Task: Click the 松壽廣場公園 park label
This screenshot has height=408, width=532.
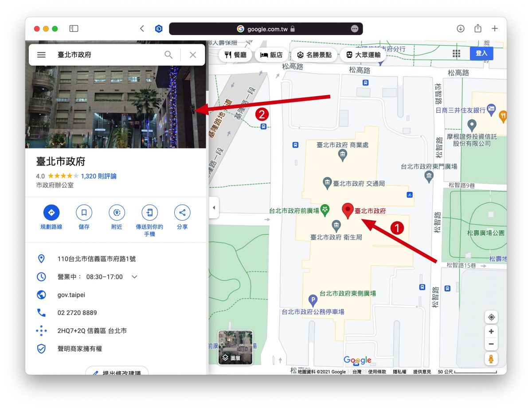Action: [486, 233]
